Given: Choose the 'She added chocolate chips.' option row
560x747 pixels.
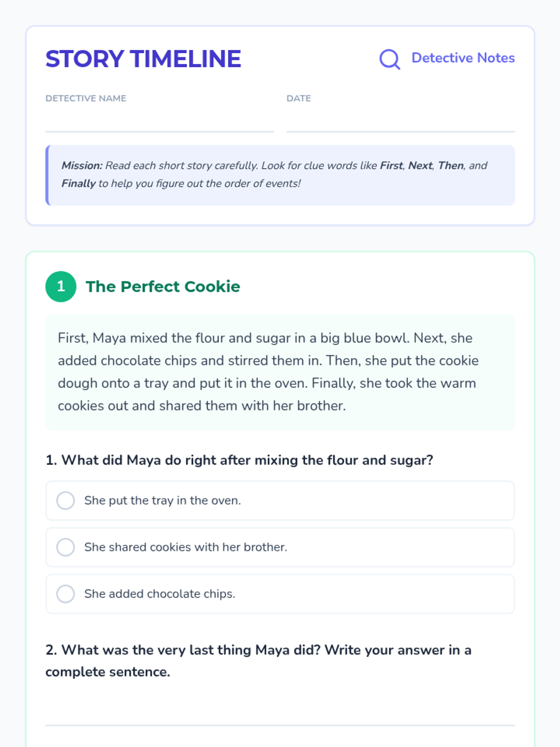Looking at the screenshot, I should 280,594.
